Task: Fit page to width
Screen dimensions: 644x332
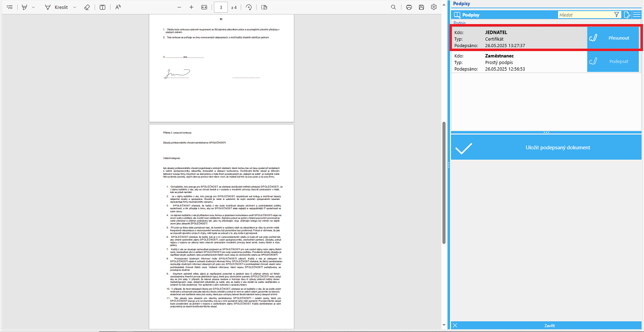Action: pyautogui.click(x=204, y=7)
